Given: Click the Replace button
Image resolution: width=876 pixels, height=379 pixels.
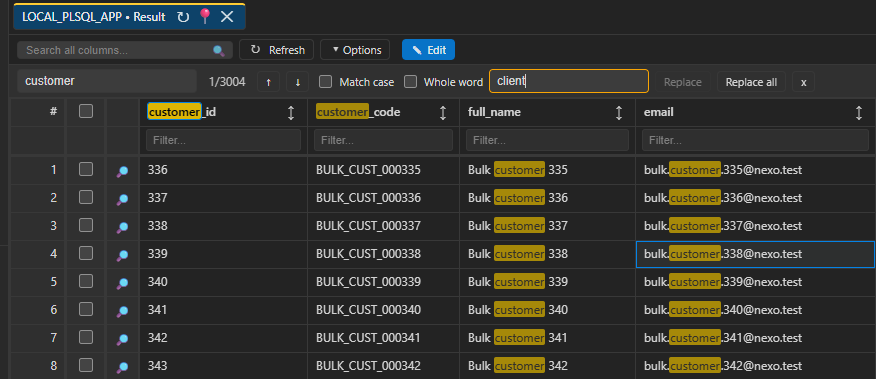Looking at the screenshot, I should coord(682,82).
